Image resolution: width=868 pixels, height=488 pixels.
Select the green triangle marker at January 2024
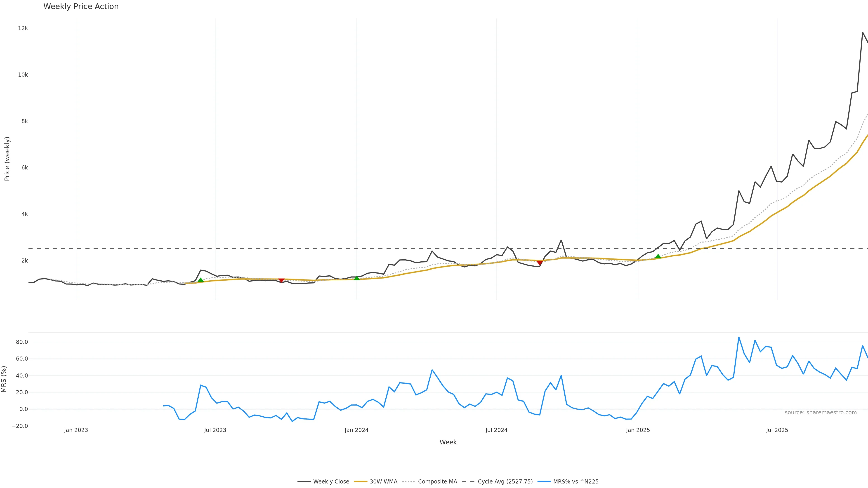(x=356, y=278)
